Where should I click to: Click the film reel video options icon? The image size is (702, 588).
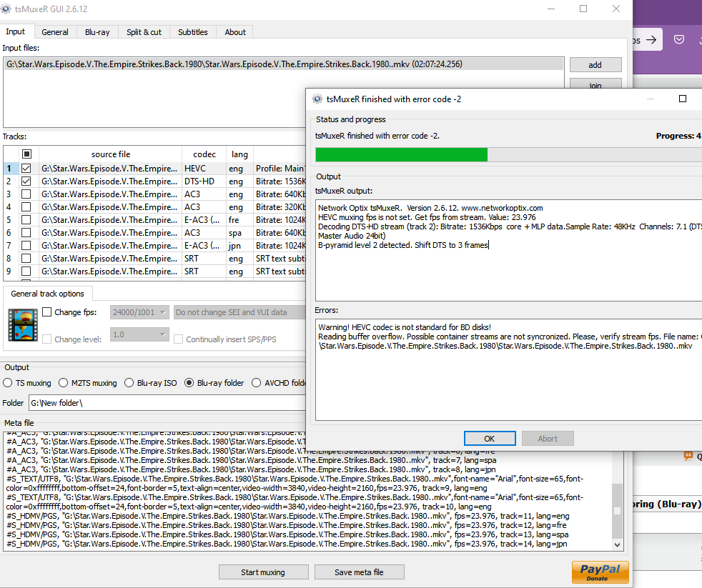23,325
